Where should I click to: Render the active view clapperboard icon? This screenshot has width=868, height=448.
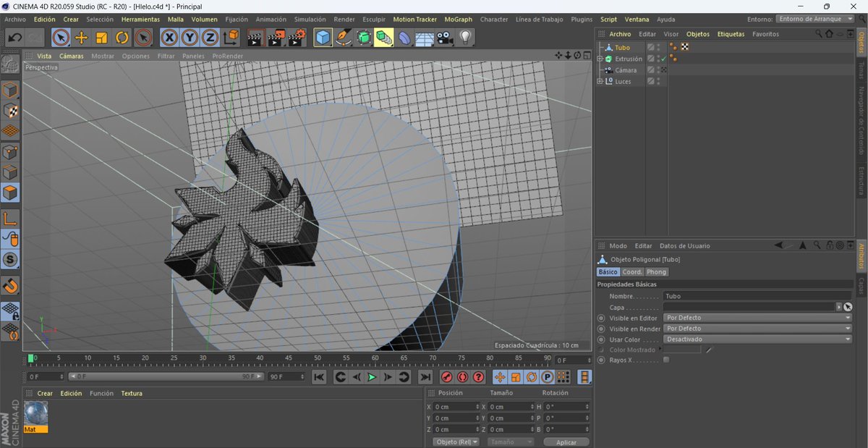pyautogui.click(x=255, y=37)
